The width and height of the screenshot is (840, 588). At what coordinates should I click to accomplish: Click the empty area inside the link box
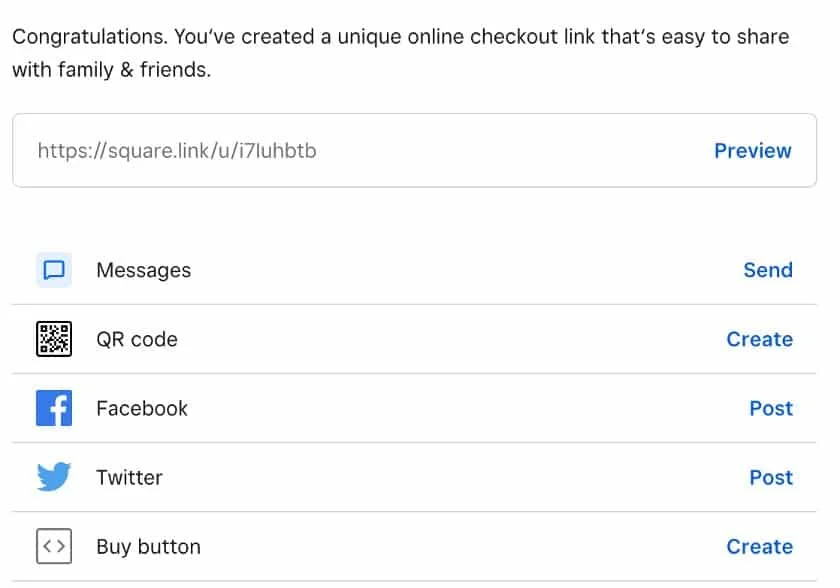[x=514, y=151]
